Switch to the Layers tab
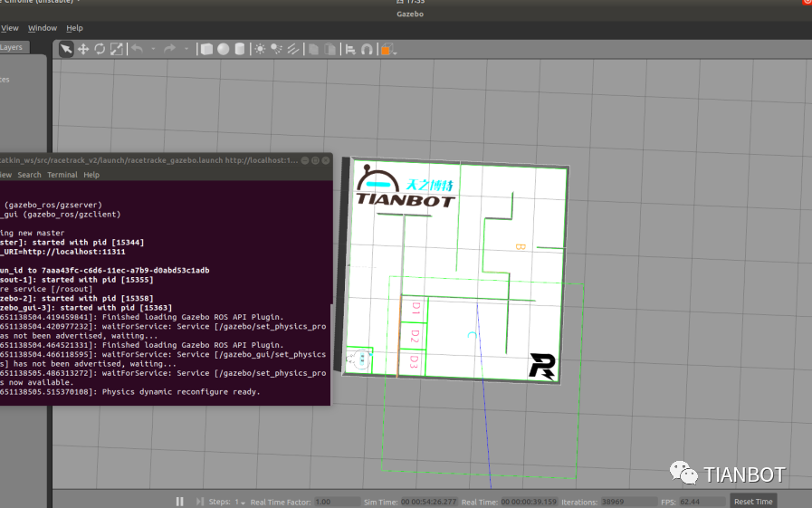Screen dimensions: 812x508 tap(12, 47)
